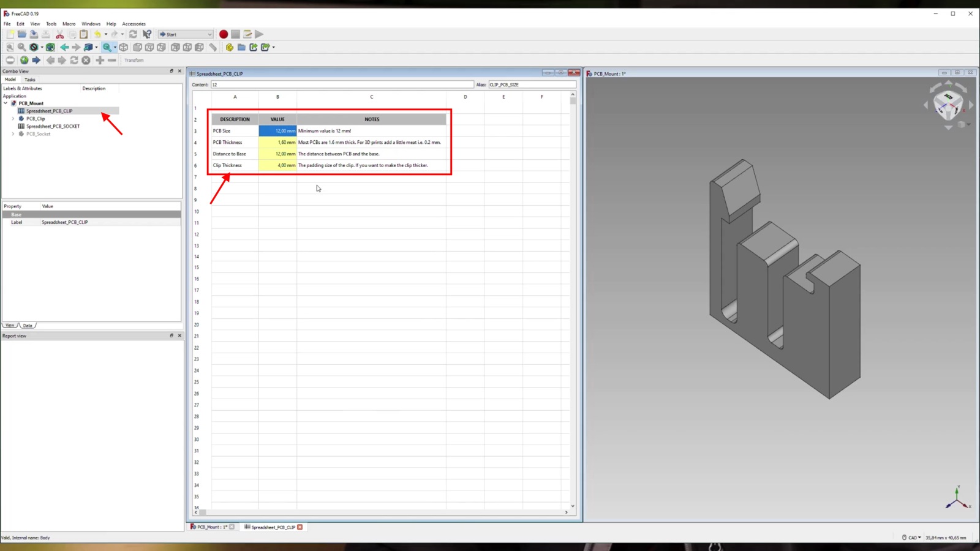Viewport: 980px width, 551px height.
Task: Select the PCB Thickness value cell 1,60 mm
Action: 277,142
